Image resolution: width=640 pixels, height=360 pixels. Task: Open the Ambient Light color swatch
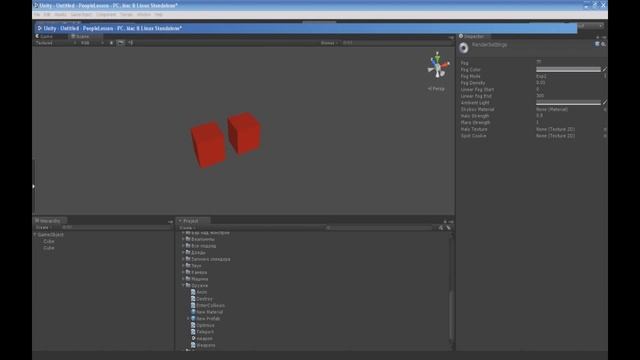click(568, 102)
